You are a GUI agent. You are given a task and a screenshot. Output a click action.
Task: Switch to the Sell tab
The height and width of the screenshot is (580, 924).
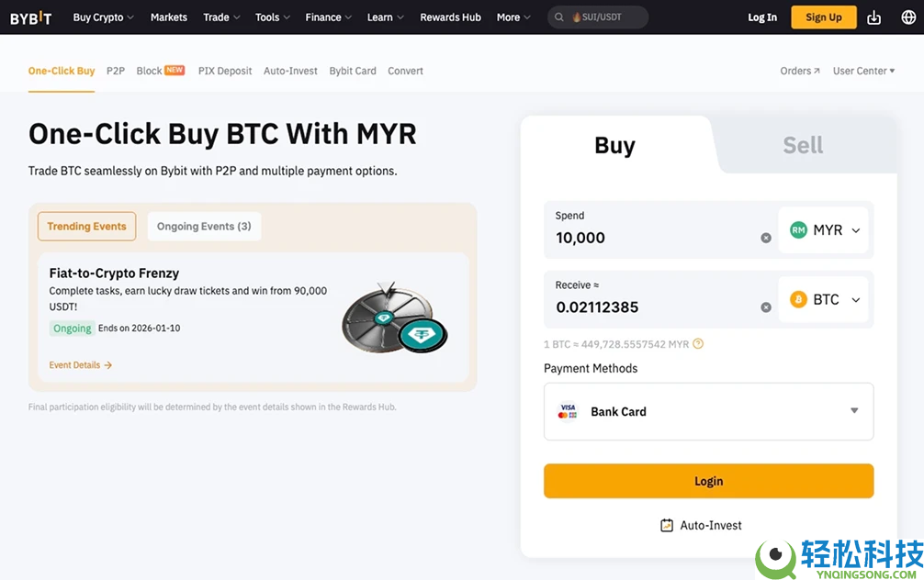pos(803,145)
